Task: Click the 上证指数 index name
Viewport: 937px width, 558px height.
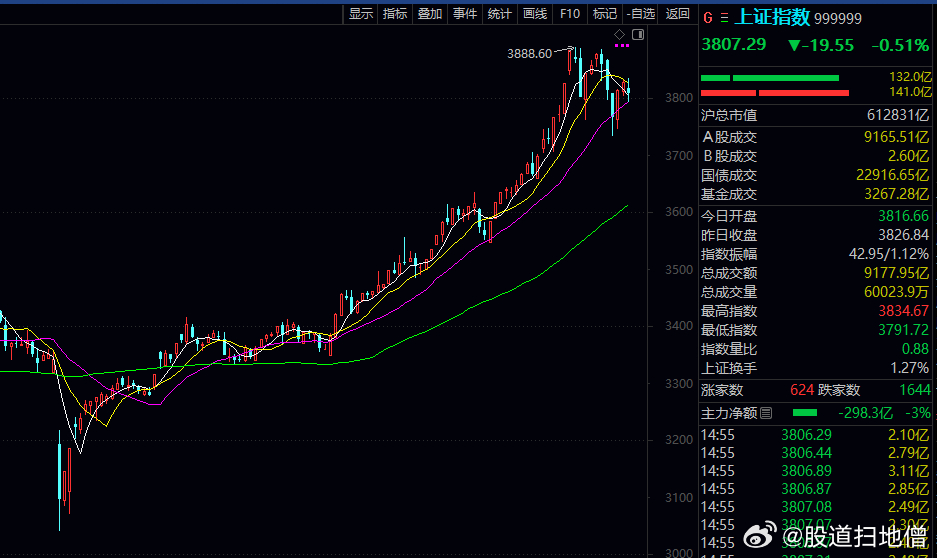Action: [771, 17]
